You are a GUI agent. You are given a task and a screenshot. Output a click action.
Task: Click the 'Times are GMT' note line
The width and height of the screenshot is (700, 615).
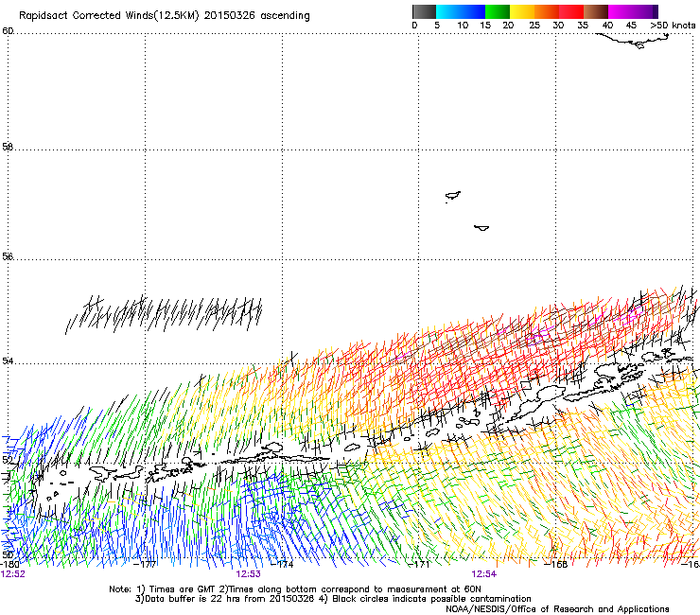click(295, 589)
